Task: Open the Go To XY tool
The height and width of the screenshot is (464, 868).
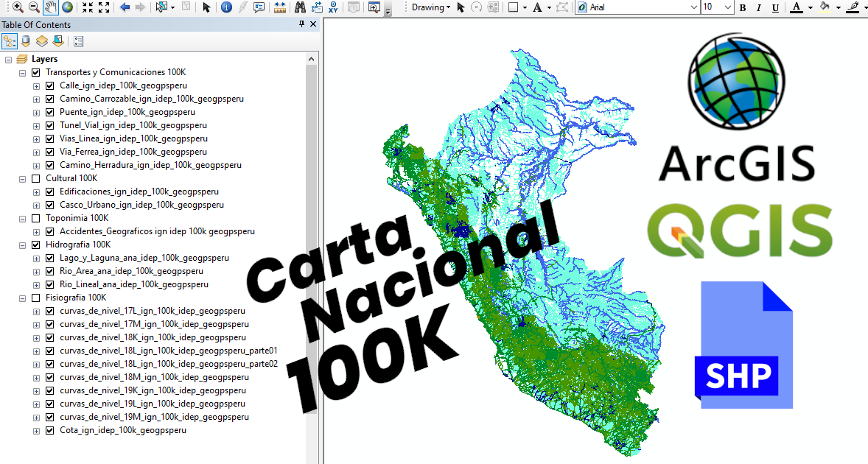Action: point(332,8)
